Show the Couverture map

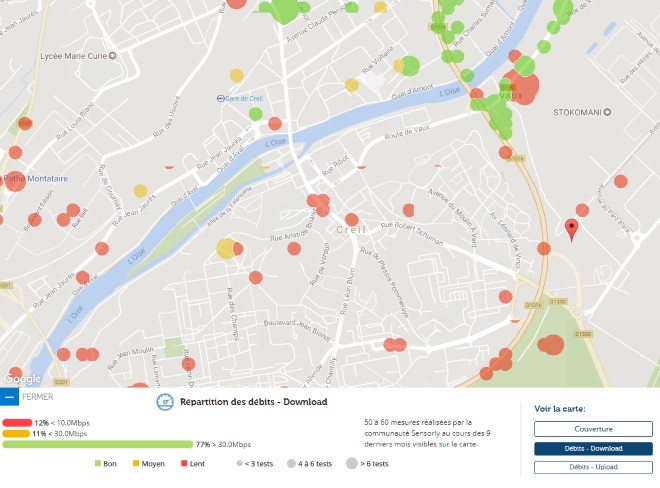[x=592, y=429]
